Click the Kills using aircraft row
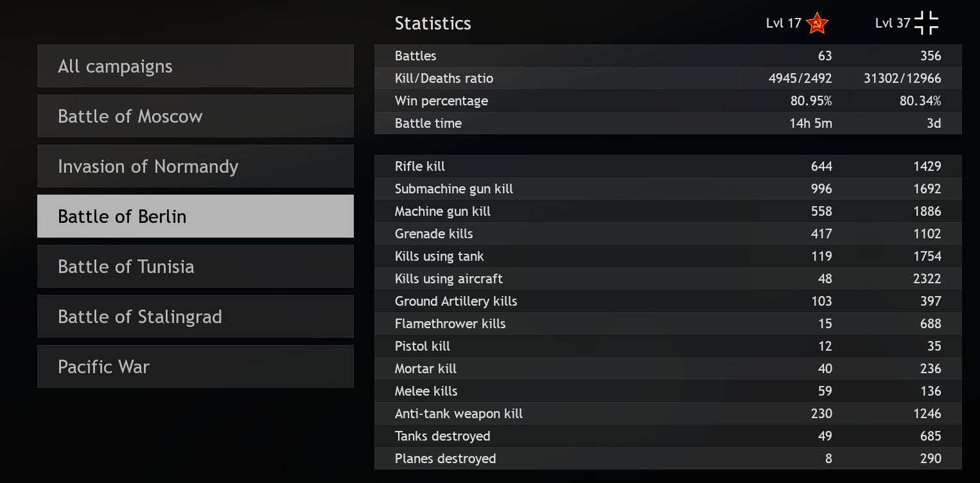 [x=668, y=279]
